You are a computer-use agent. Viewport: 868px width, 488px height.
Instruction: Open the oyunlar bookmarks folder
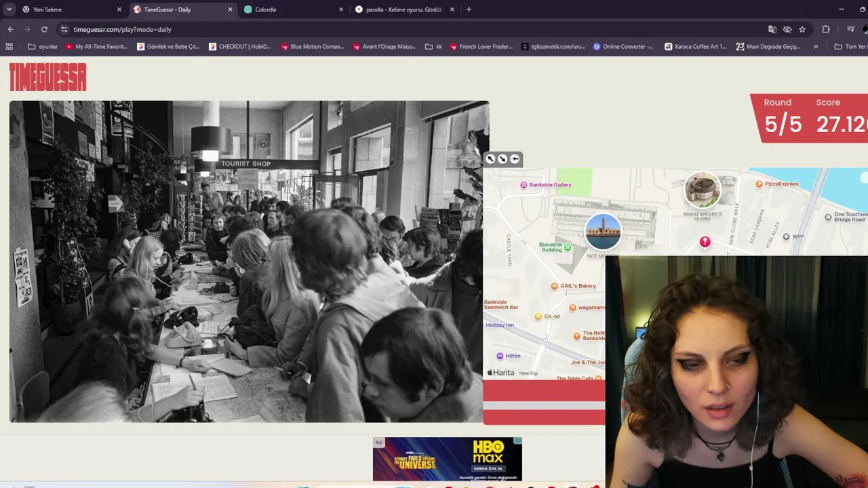(43, 47)
